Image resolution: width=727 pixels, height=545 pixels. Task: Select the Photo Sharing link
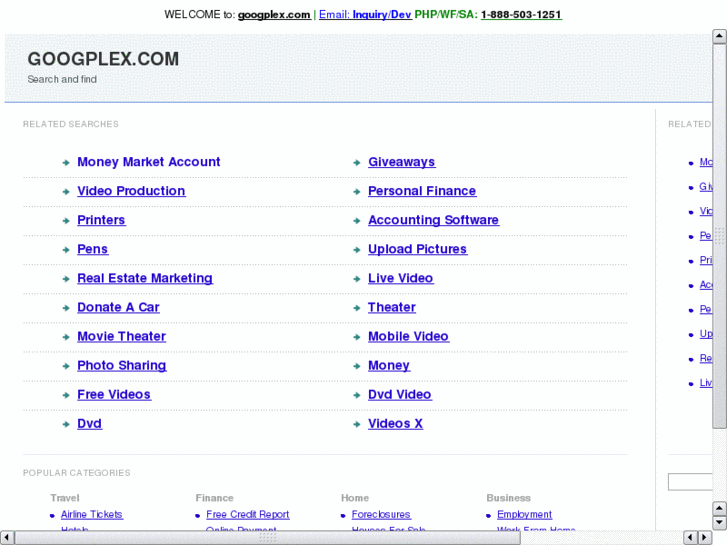pyautogui.click(x=121, y=365)
